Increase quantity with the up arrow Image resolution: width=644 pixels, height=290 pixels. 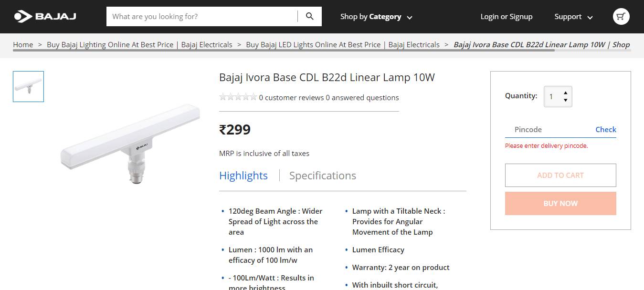pyautogui.click(x=565, y=93)
